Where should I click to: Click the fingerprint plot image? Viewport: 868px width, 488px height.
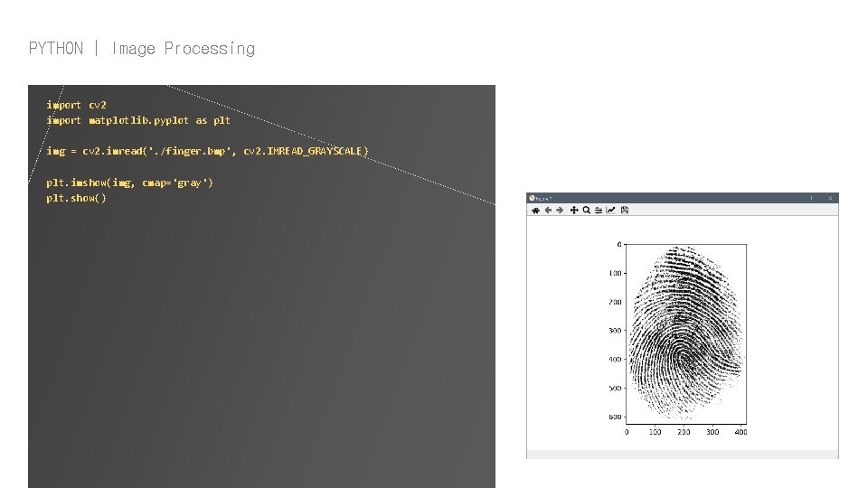[x=686, y=333]
